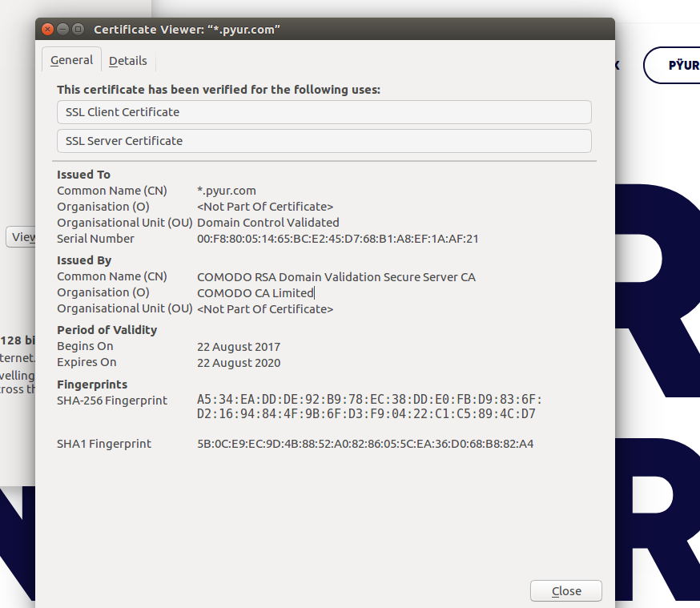Maximize the Certificate Viewer window
The height and width of the screenshot is (608, 700).
coord(78,30)
